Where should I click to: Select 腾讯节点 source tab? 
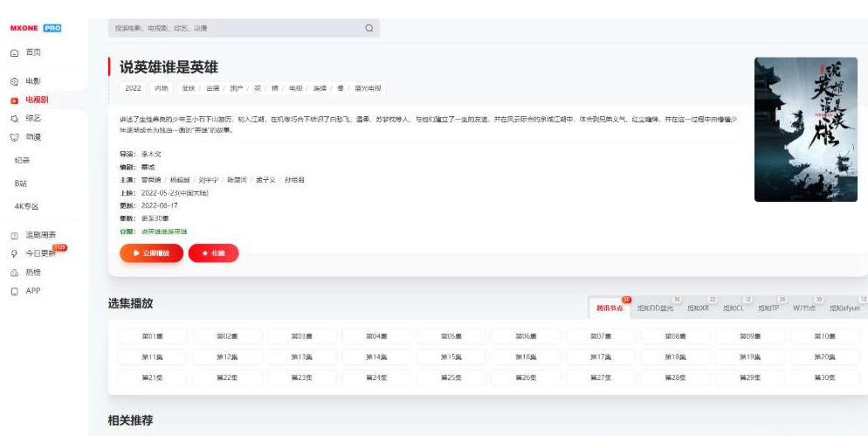coord(610,308)
